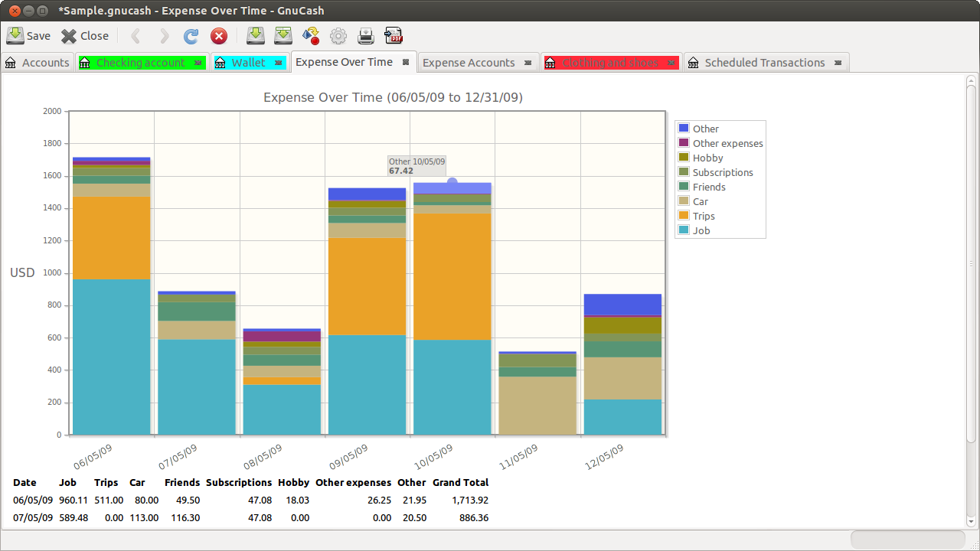Screen dimensions: 980x551
Task: Click the Stop report generation icon
Action: [x=219, y=36]
